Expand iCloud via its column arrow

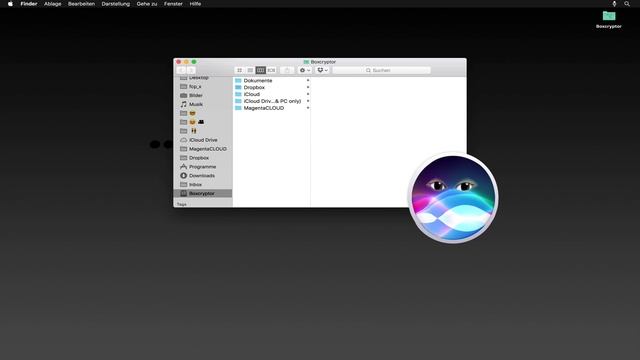click(308, 94)
